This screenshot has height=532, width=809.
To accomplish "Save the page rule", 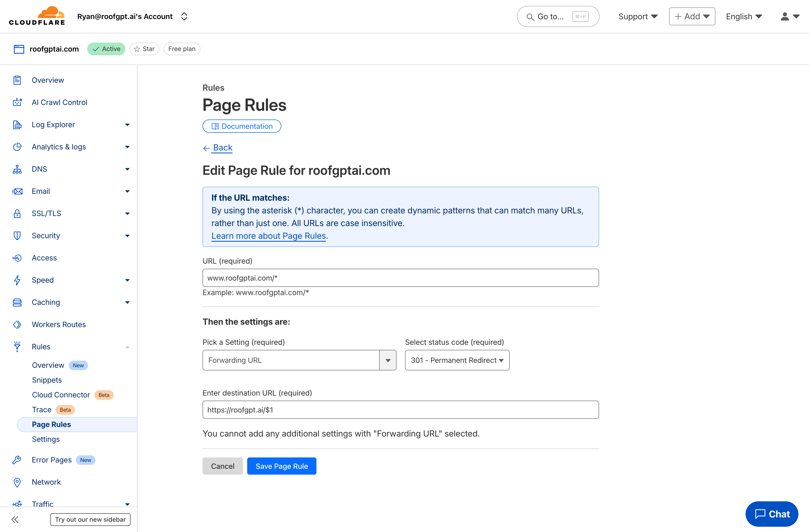I will coord(282,466).
